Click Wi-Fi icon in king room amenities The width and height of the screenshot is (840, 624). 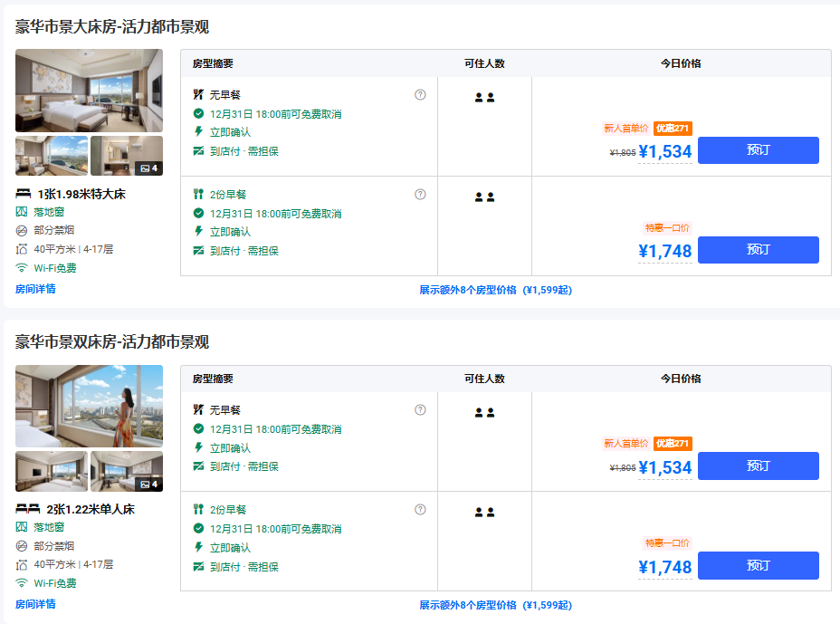[22, 268]
